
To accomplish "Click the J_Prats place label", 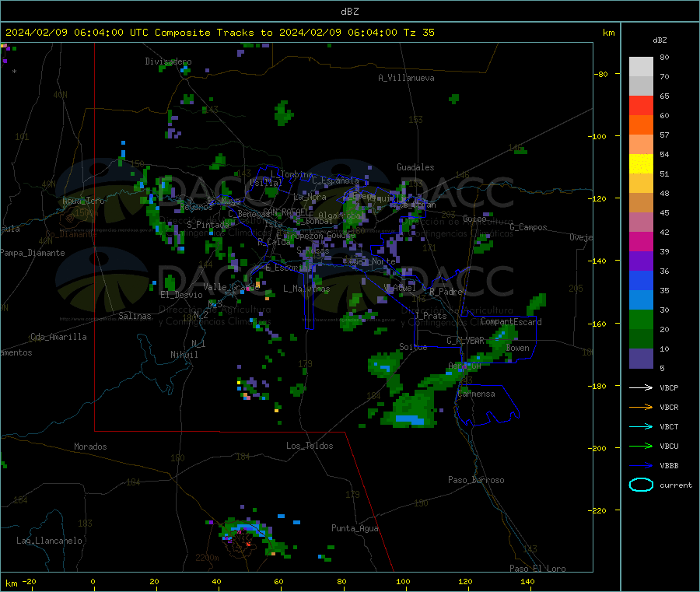I will 430,316.
